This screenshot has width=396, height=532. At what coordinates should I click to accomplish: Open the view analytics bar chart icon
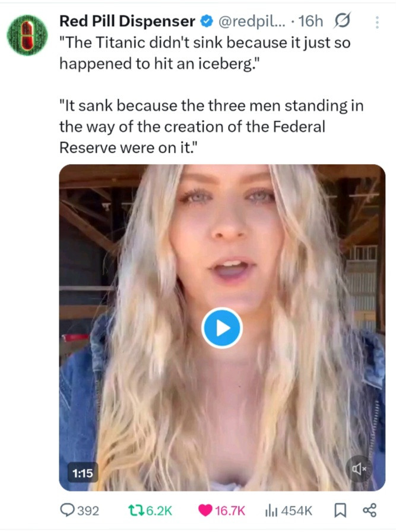click(x=271, y=510)
